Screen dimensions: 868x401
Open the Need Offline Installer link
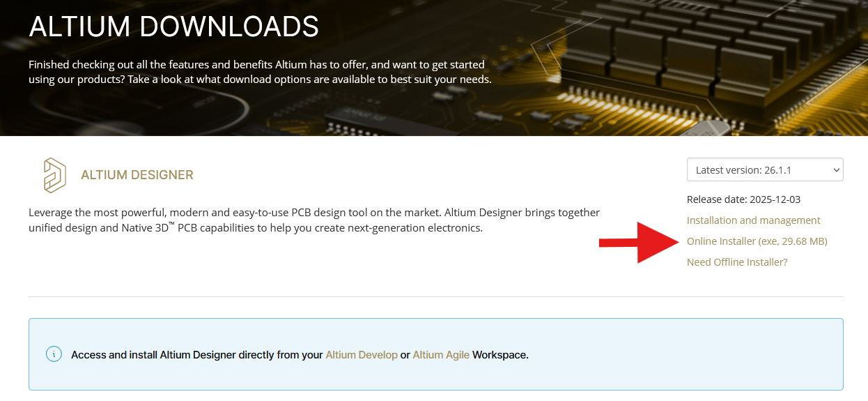[x=737, y=262]
